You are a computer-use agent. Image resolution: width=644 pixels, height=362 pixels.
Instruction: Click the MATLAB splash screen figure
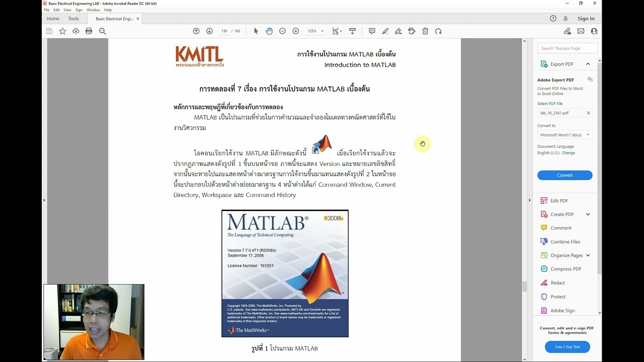tap(285, 274)
